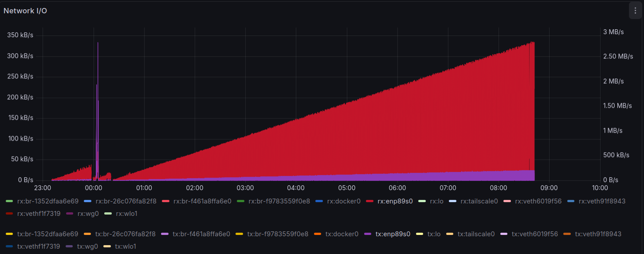Screen dimensions: 644x254
Task: Click rx:br-1352dfaa6e69 green color swatch
Action: (x=9, y=201)
